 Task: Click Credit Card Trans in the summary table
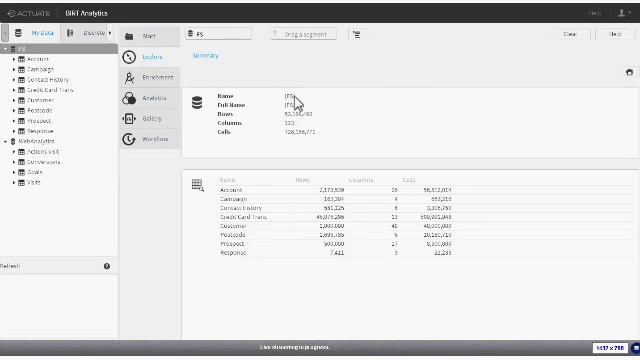[426, 217]
